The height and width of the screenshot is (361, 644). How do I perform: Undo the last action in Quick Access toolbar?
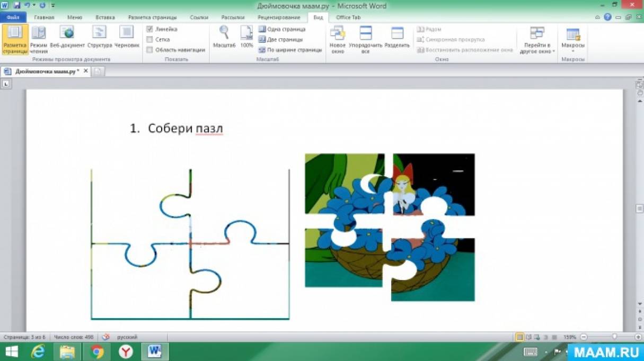(x=27, y=5)
